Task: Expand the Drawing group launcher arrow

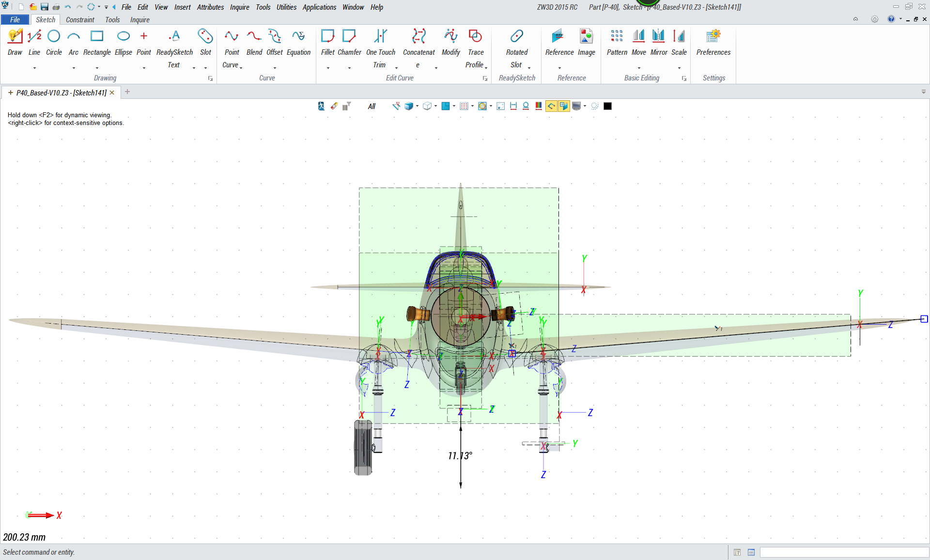Action: coord(210,78)
